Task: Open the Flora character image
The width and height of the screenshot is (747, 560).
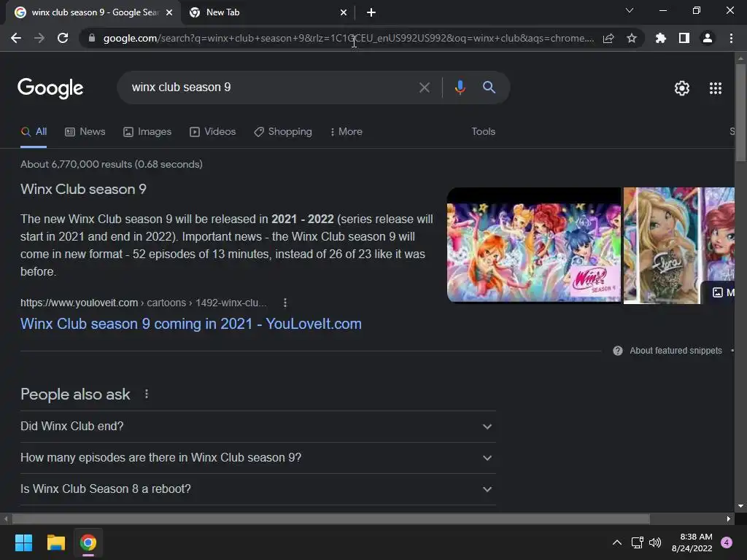Action: (x=662, y=245)
